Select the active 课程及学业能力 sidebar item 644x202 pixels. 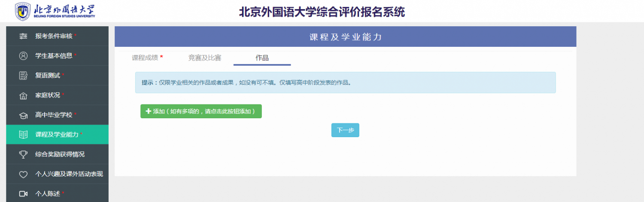coord(57,135)
